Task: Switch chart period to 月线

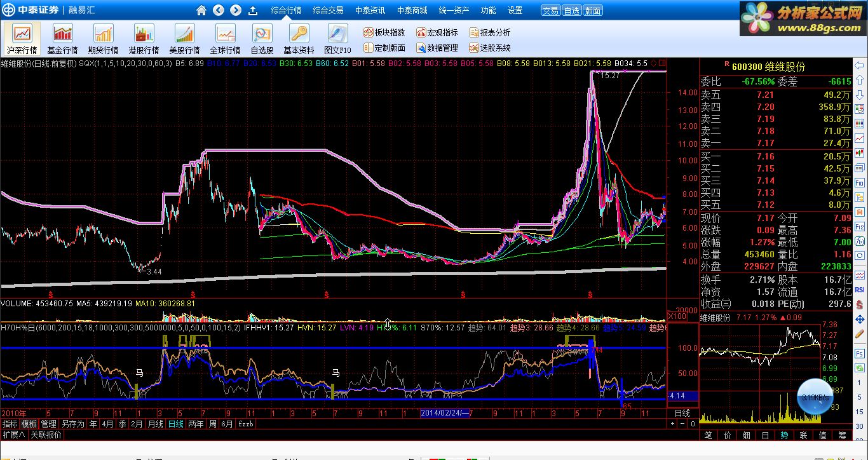Action: click(x=155, y=424)
